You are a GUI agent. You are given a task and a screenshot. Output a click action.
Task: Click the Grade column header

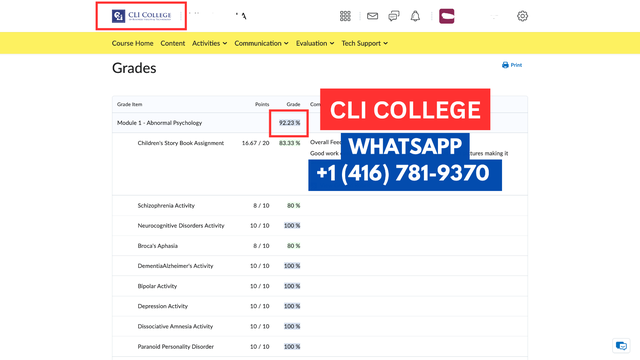pyautogui.click(x=293, y=104)
